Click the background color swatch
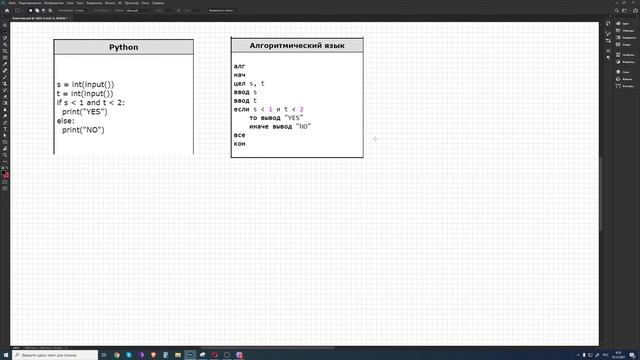The height and width of the screenshot is (360, 640). (7, 176)
